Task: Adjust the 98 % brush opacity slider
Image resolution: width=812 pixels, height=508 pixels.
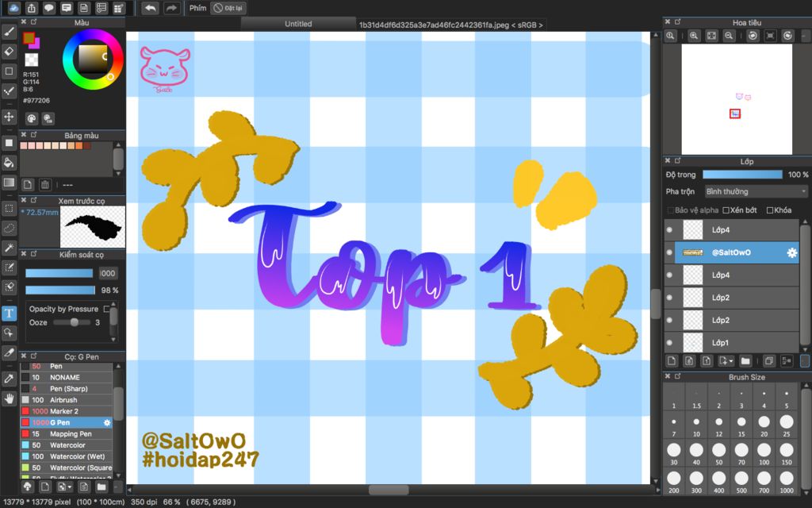Action: point(60,291)
